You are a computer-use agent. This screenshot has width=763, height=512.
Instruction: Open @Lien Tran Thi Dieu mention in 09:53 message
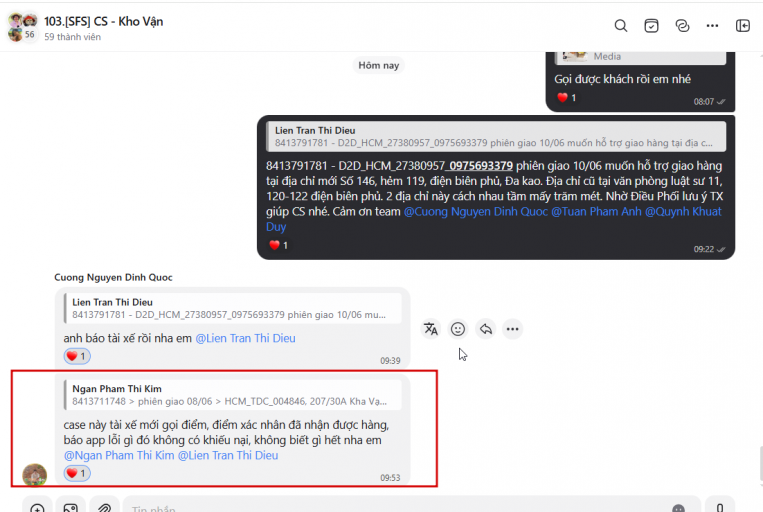coord(228,456)
